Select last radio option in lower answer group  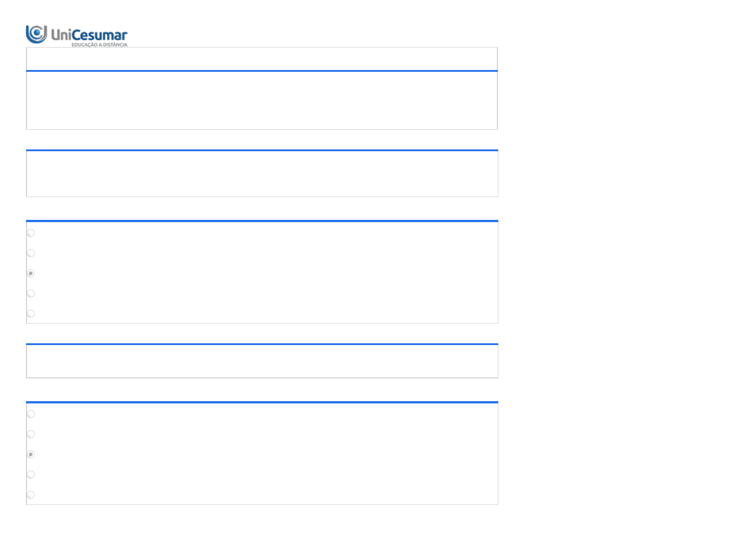pyautogui.click(x=31, y=495)
